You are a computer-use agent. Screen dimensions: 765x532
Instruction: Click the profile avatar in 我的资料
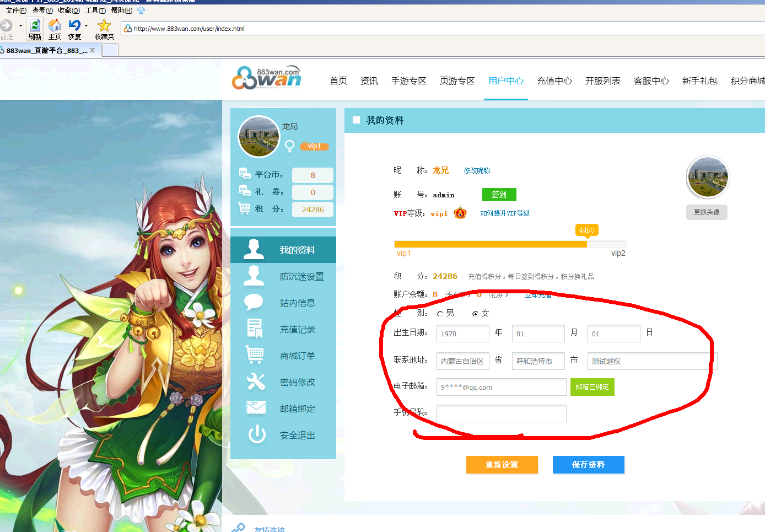pos(708,177)
